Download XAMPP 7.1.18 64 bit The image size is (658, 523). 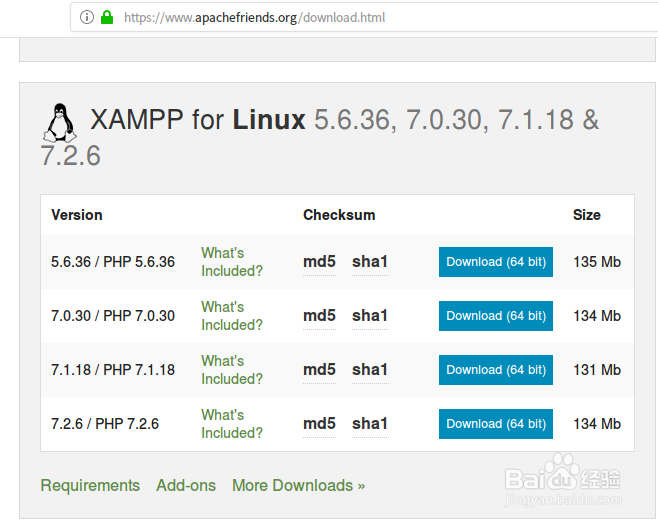click(496, 370)
